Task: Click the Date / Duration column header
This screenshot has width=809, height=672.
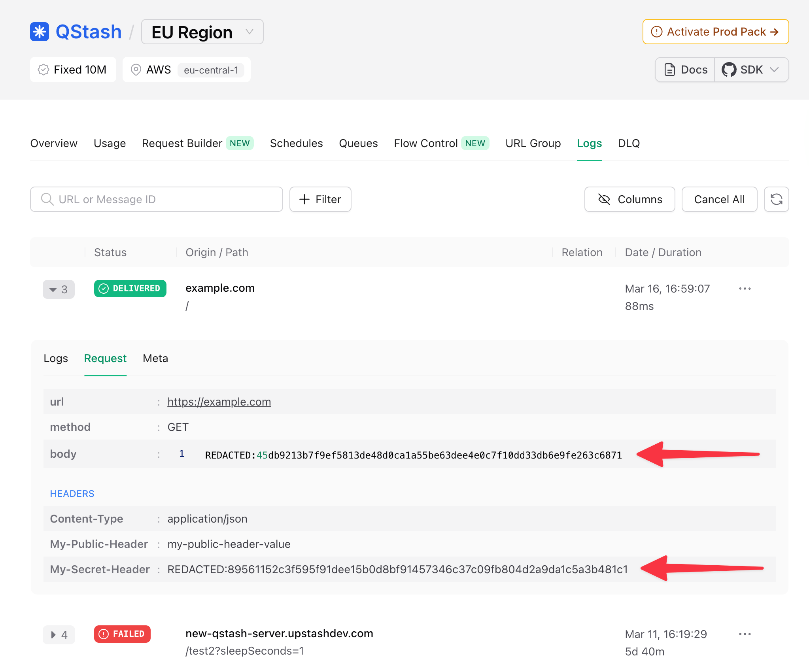Action: (663, 252)
